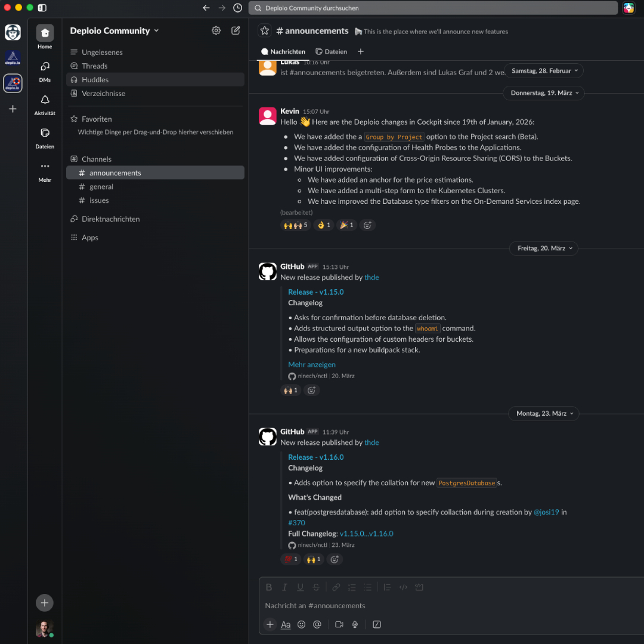Insert code block in composer
Viewport: 644px width, 644px height.
[419, 587]
